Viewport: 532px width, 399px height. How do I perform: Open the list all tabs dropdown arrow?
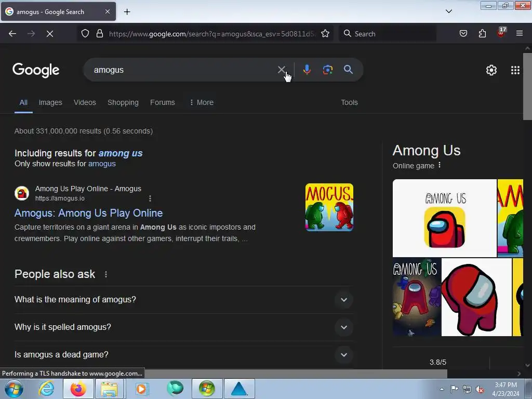[448, 11]
